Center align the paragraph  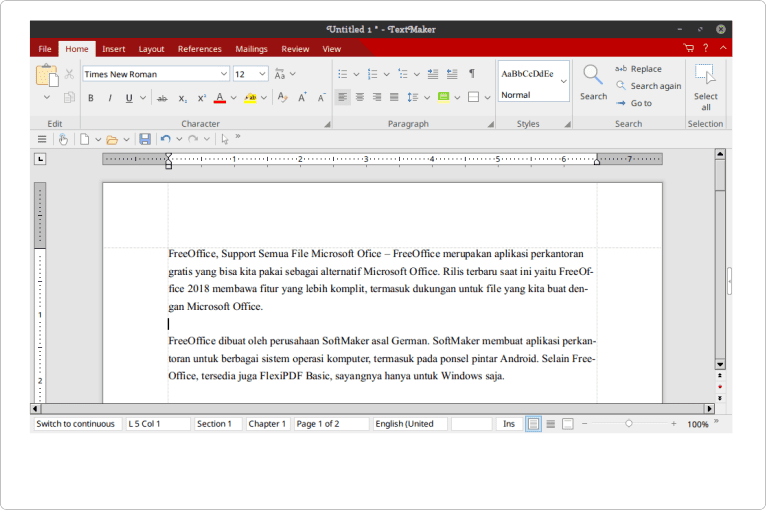pyautogui.click(x=360, y=97)
